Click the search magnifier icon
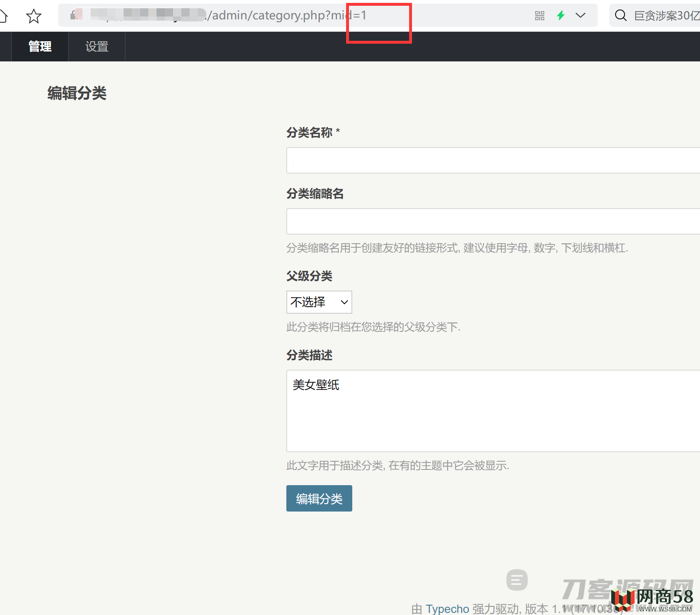This screenshot has width=700, height=615. [620, 16]
